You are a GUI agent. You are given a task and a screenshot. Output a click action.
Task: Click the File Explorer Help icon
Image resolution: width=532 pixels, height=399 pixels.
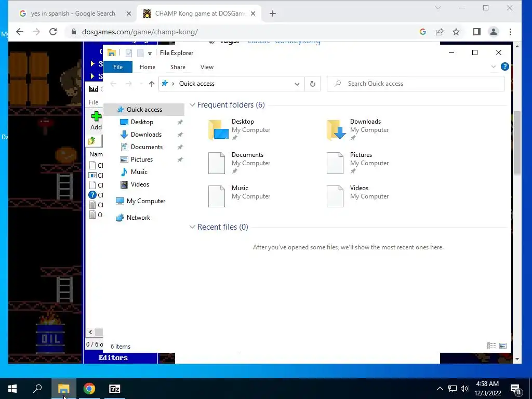[x=505, y=66]
